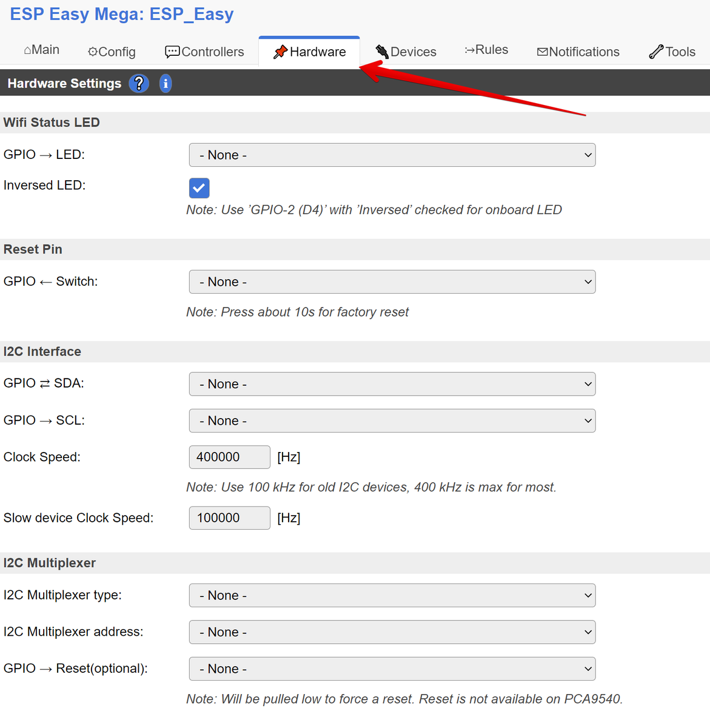Click the note mentioning PCA9540
This screenshot has width=710, height=728.
point(404,699)
